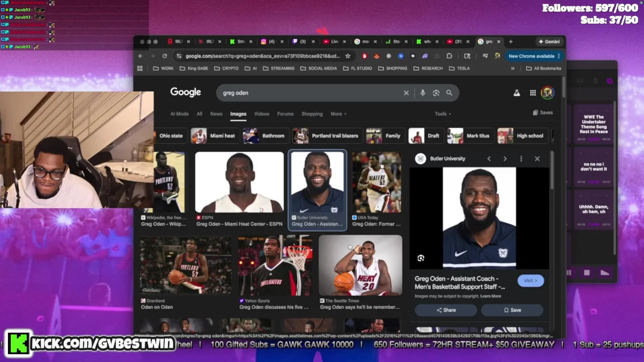This screenshot has width=644, height=362.
Task: Open the FL STUDIO bookmarks folder
Action: pos(357,68)
